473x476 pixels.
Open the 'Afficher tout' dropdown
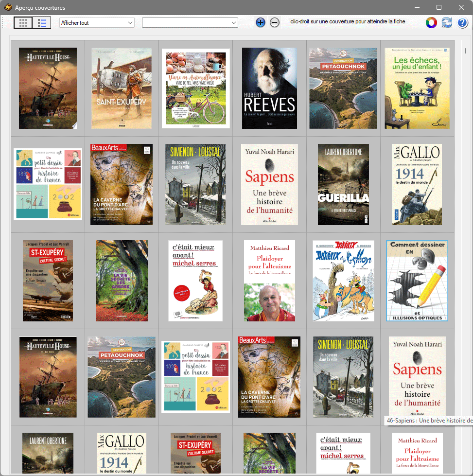[97, 23]
